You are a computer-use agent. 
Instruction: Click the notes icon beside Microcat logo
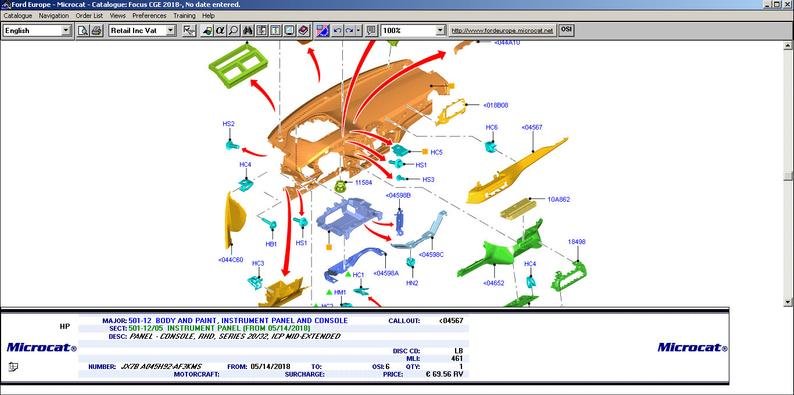14,367
